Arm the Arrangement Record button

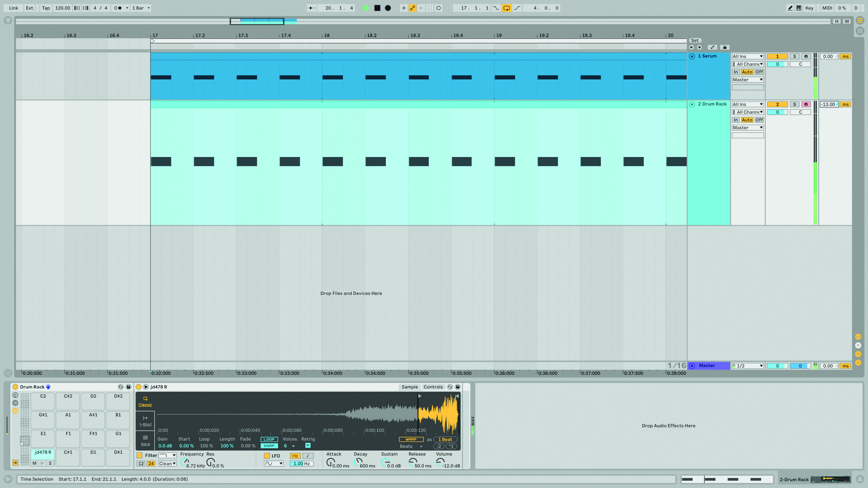pos(388,8)
